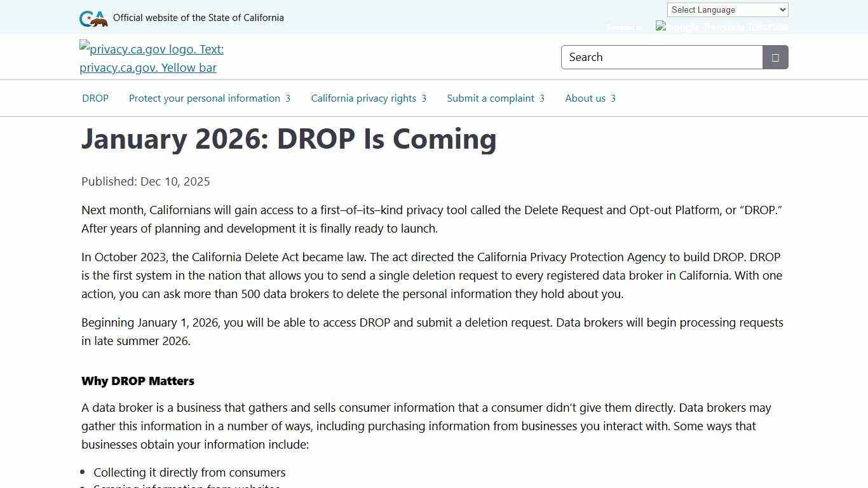This screenshot has width=868, height=488.
Task: Click inside the Search input field
Action: 661,57
